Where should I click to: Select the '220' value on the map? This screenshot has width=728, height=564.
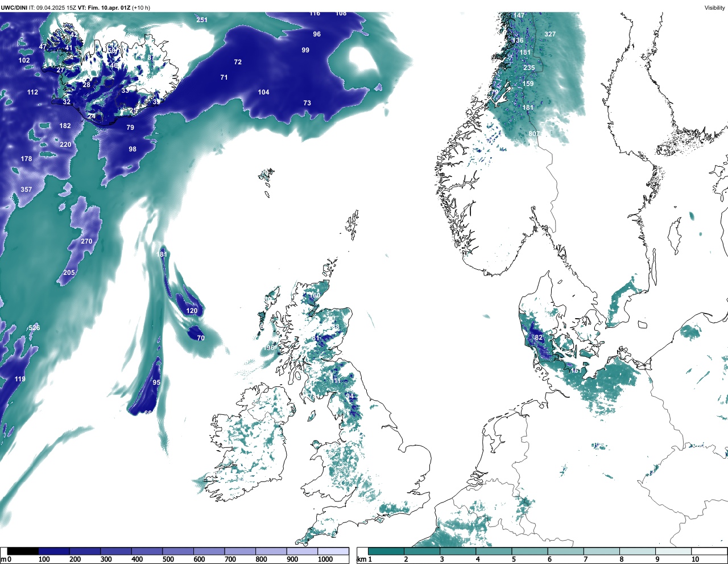coord(65,145)
